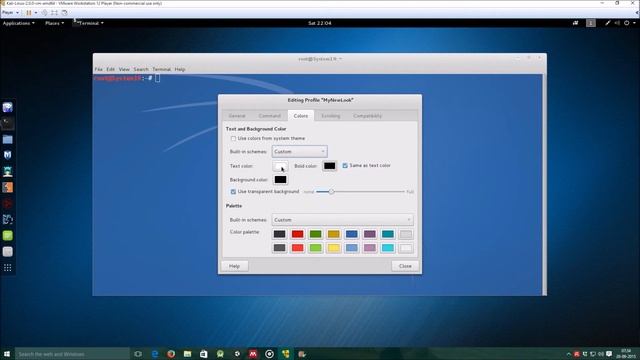Pause the VM from the VMware toolbar
640x360 pixels.
[x=29, y=13]
